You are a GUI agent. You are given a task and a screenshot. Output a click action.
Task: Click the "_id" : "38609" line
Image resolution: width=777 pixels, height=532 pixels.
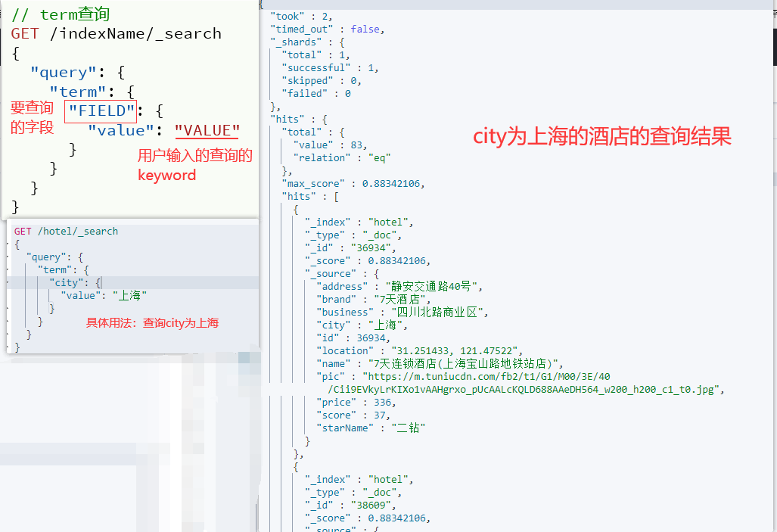coord(350,506)
